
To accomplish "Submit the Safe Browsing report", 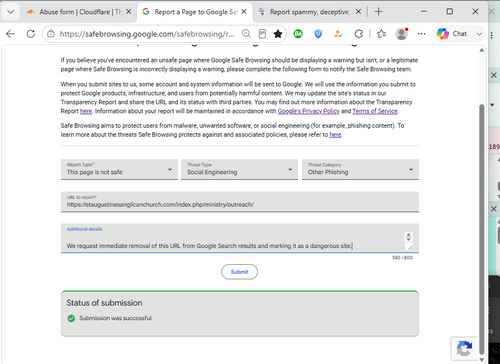I will pos(239,272).
